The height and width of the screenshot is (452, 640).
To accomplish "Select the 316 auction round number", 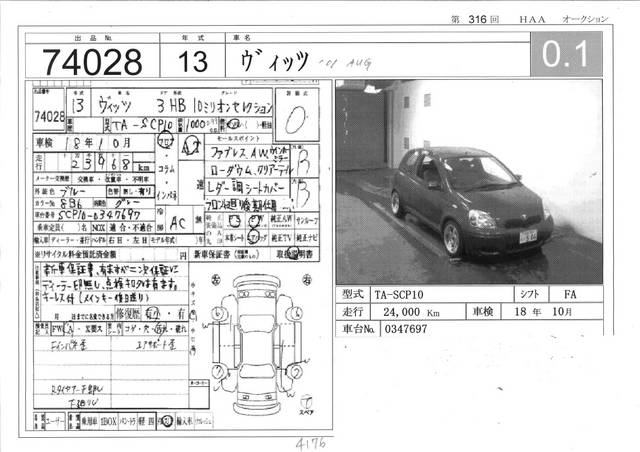I will point(477,19).
